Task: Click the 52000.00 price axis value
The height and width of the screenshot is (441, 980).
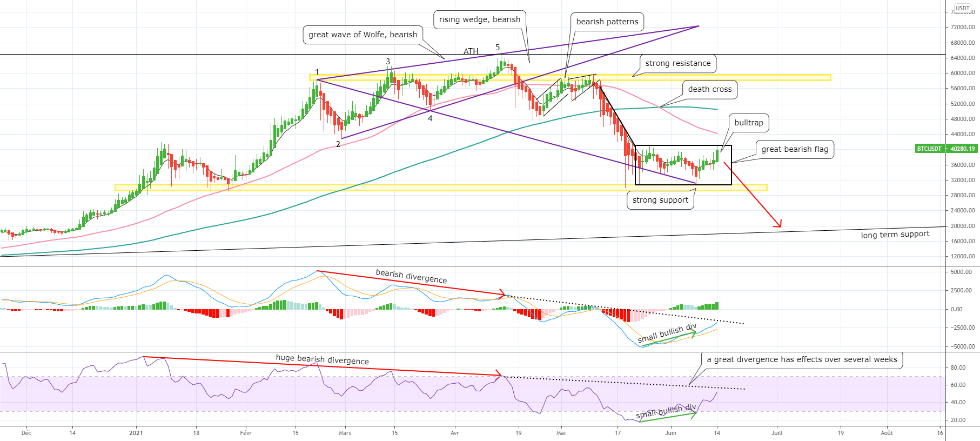Action: pyautogui.click(x=963, y=104)
